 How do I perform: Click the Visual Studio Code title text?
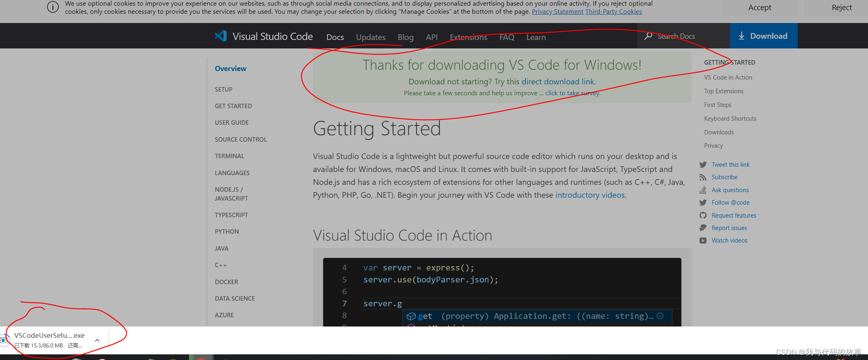[273, 36]
